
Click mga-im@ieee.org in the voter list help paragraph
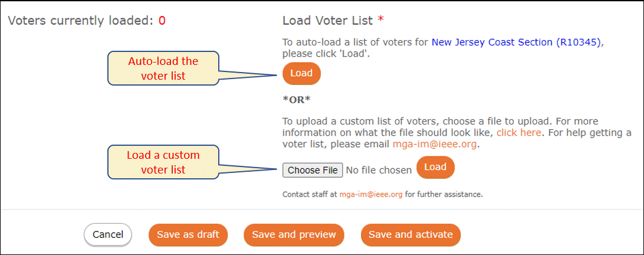click(x=435, y=145)
